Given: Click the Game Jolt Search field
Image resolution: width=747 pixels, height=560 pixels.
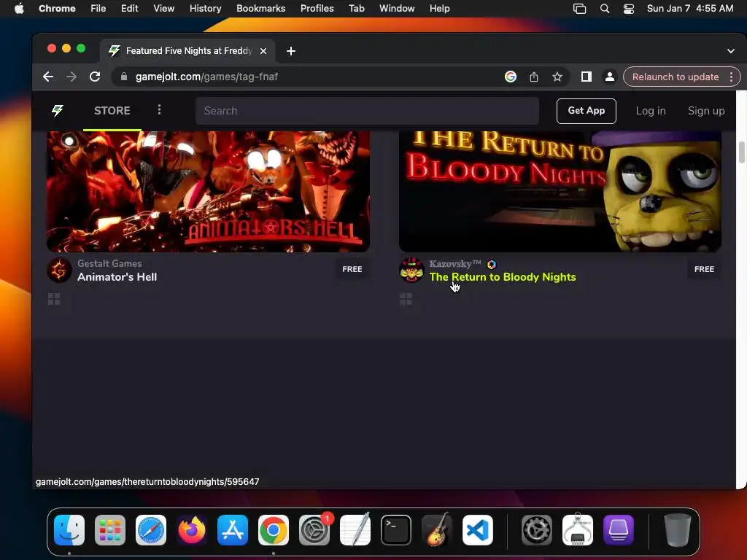Looking at the screenshot, I should coord(367,111).
